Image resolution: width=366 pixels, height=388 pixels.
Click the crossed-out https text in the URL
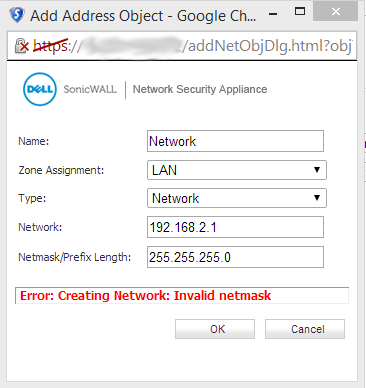click(x=50, y=46)
